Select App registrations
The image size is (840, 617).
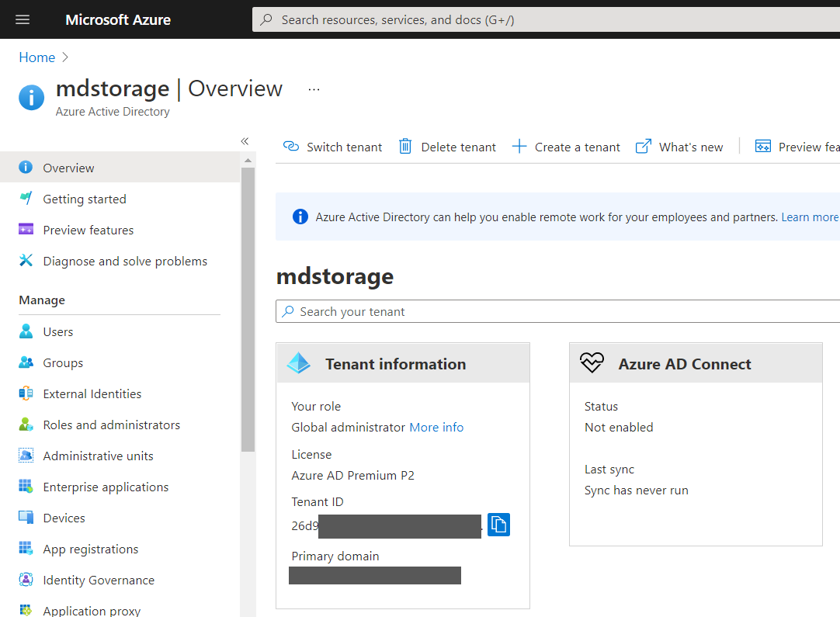(120, 549)
